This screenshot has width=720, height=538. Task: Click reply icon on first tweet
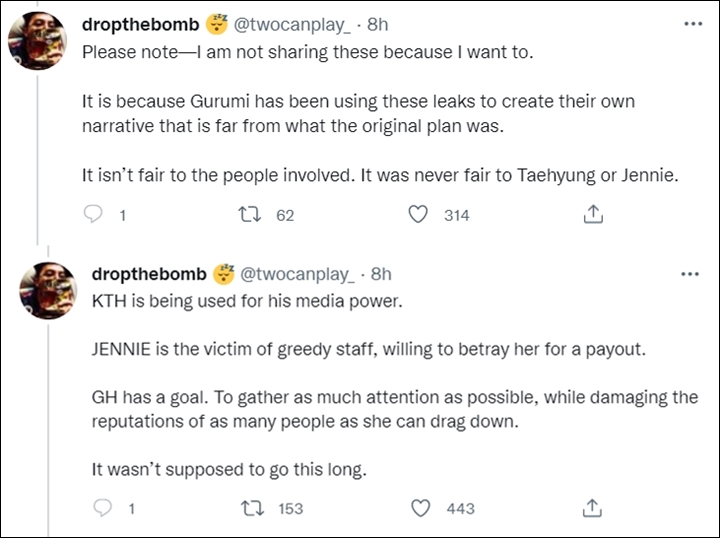(x=93, y=214)
